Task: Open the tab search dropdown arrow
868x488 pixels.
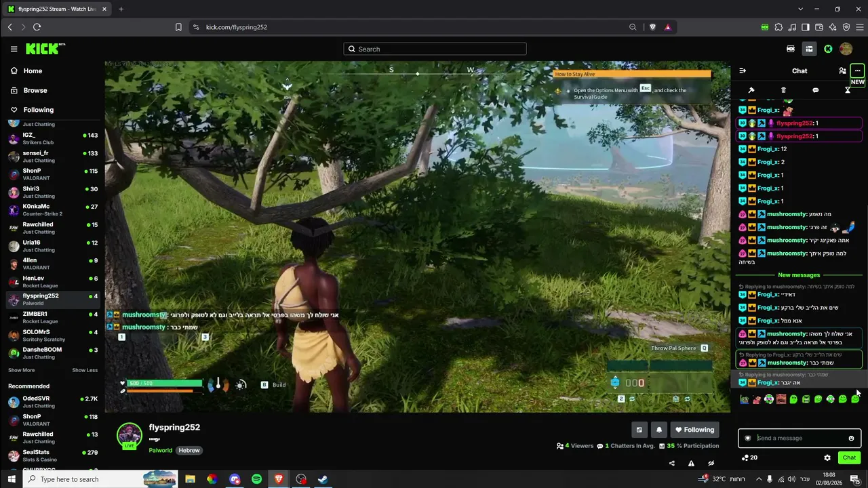Action: click(800, 9)
